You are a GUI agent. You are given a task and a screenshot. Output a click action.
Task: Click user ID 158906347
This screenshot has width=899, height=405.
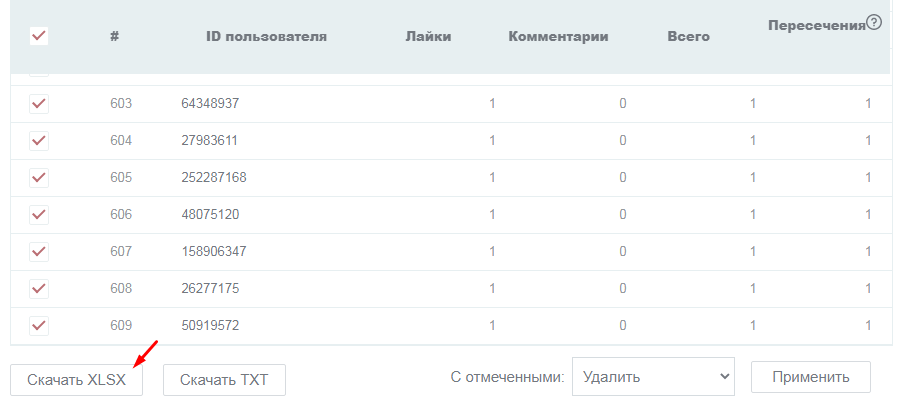coord(213,251)
